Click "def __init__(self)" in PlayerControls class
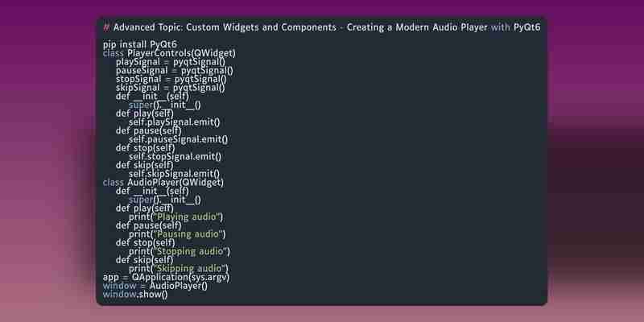 pos(152,97)
